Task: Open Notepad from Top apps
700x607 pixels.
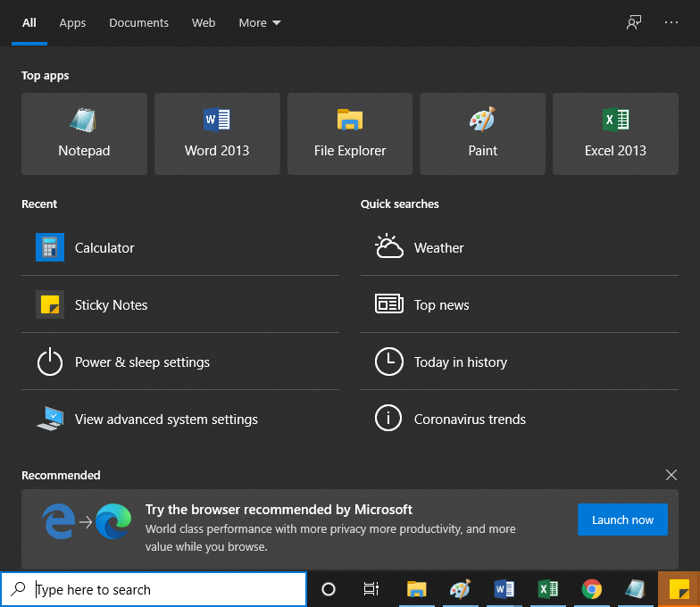Action: click(84, 134)
